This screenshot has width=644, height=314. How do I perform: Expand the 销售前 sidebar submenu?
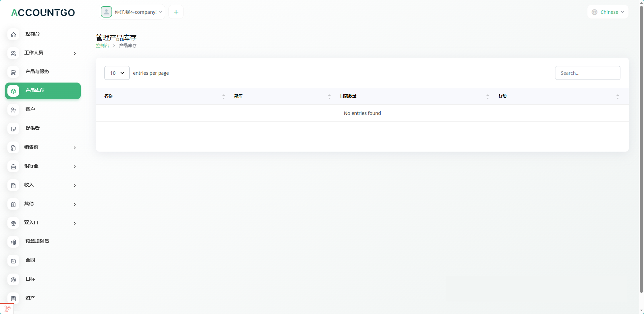(x=74, y=148)
